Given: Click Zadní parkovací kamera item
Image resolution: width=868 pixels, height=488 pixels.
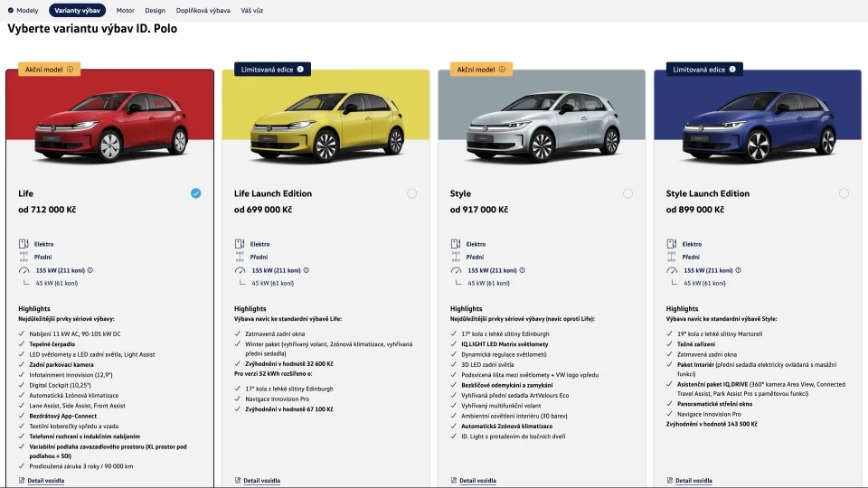Looking at the screenshot, I should (x=61, y=364).
